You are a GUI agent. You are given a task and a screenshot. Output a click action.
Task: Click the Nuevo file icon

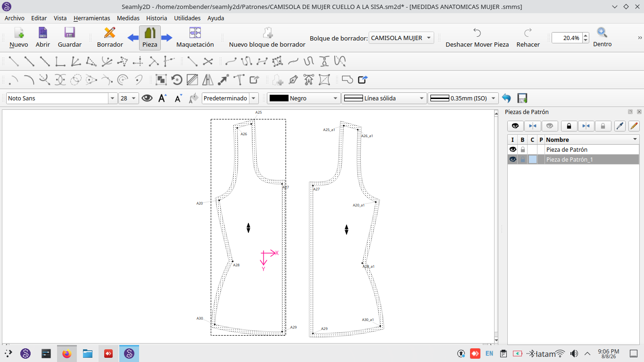[19, 33]
